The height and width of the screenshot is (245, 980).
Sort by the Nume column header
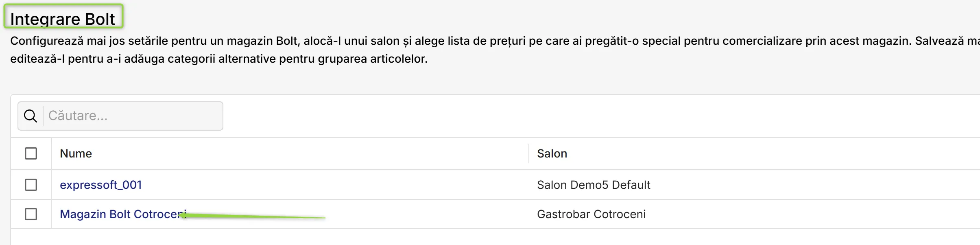(x=76, y=153)
